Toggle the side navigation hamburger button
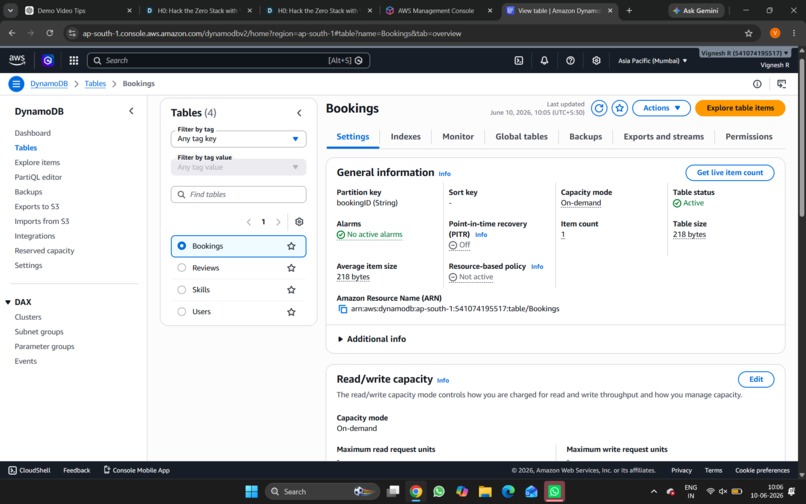Screen dimensions: 806x504 click(x=16, y=83)
